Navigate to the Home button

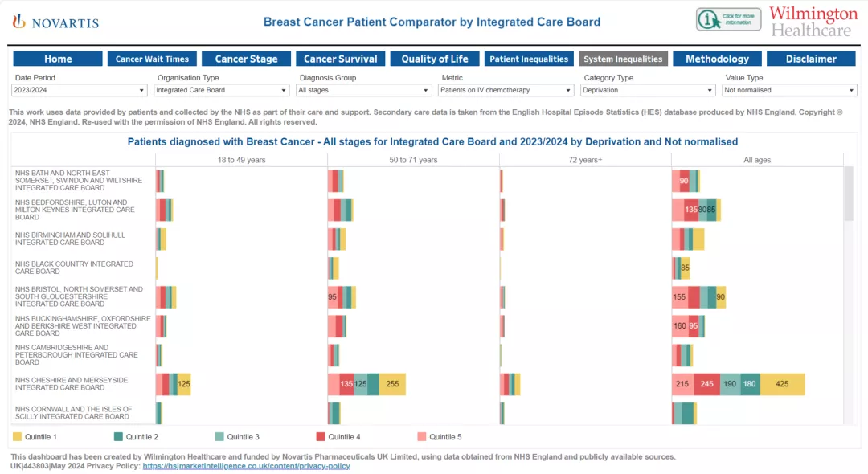pos(58,59)
